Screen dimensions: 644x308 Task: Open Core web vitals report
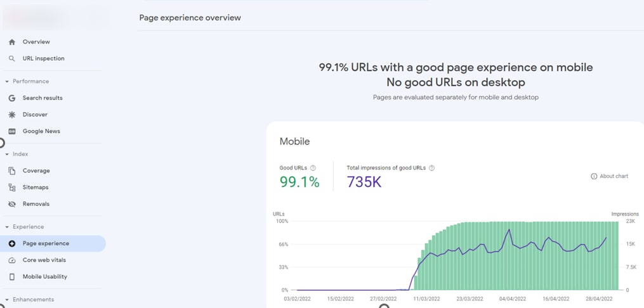(44, 260)
